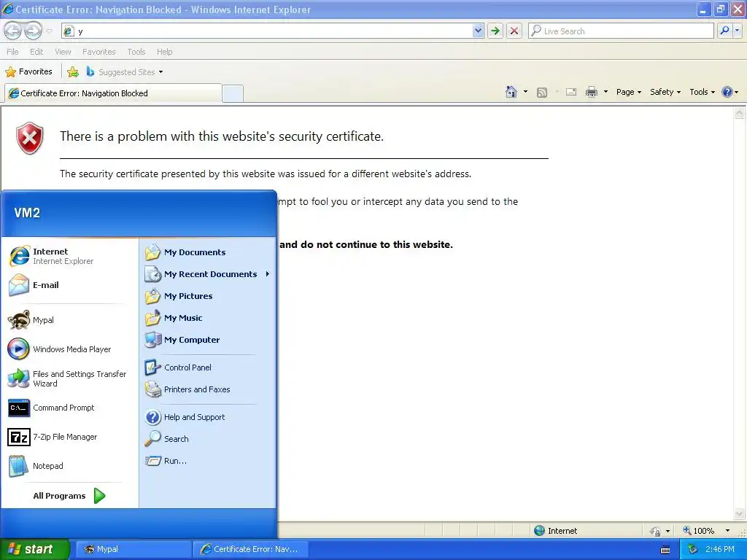Open Notepad
The image size is (747, 560).
point(69,466)
